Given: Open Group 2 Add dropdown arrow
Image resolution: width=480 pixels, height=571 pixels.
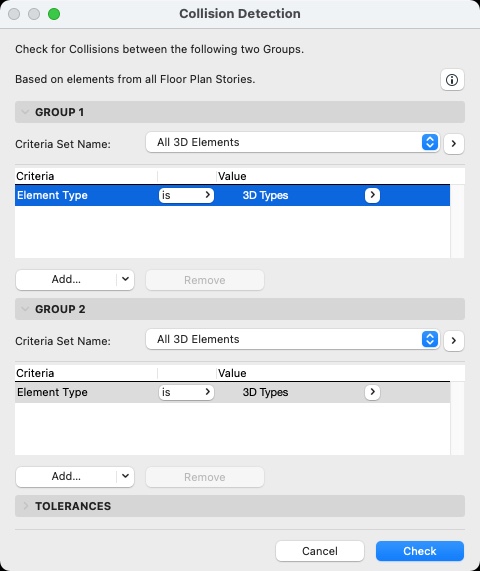Looking at the screenshot, I should 125,476.
